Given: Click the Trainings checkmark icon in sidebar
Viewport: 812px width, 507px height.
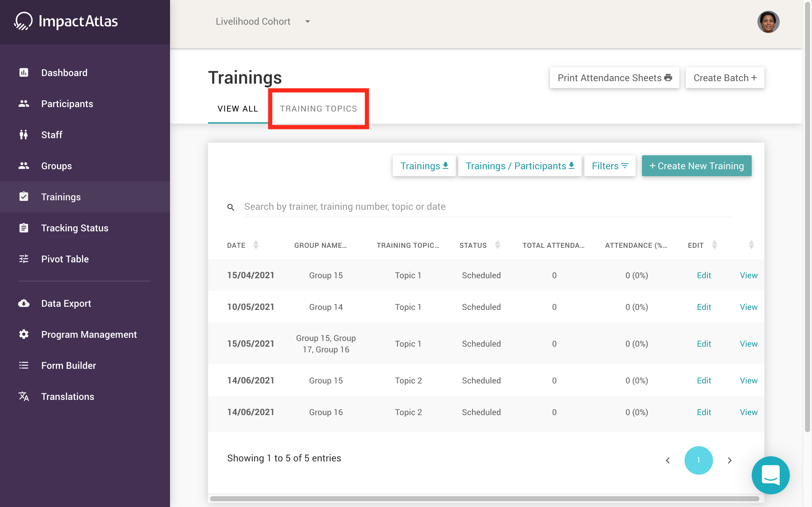Looking at the screenshot, I should pyautogui.click(x=23, y=196).
